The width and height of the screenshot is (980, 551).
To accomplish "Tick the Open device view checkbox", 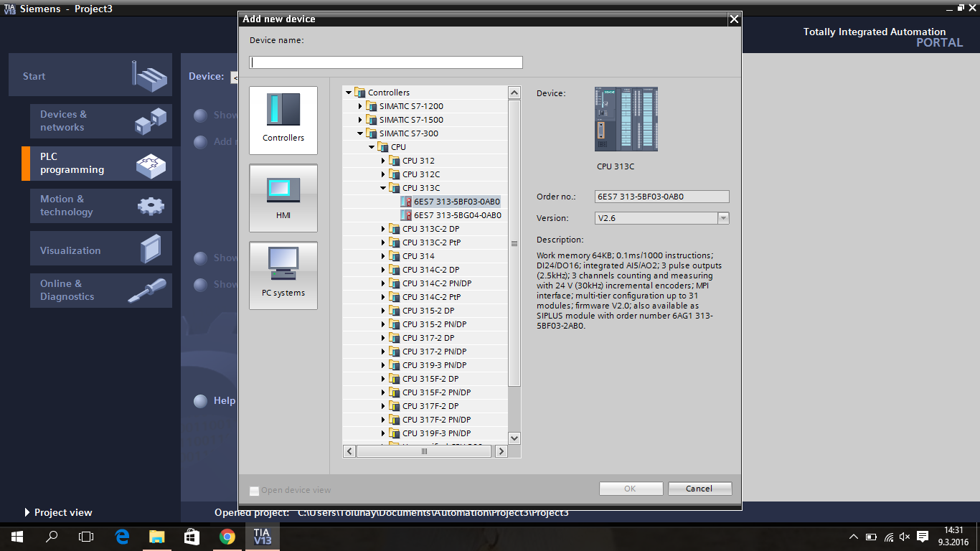I will [254, 491].
